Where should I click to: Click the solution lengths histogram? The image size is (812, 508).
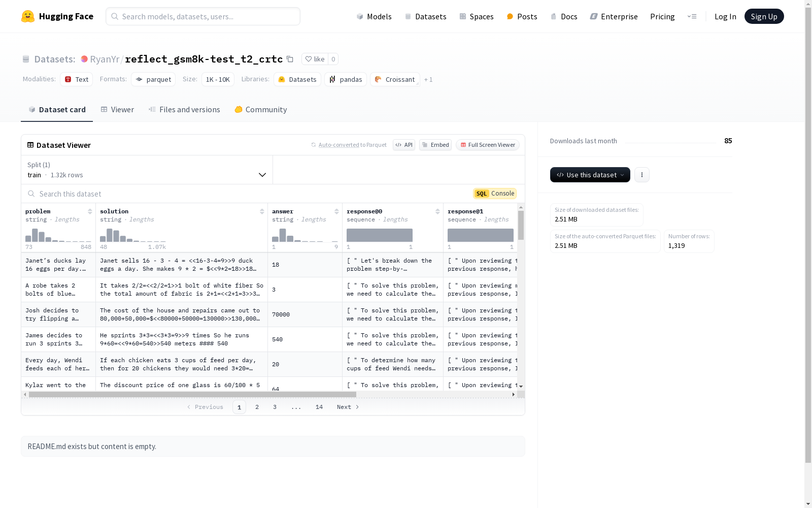pos(133,235)
